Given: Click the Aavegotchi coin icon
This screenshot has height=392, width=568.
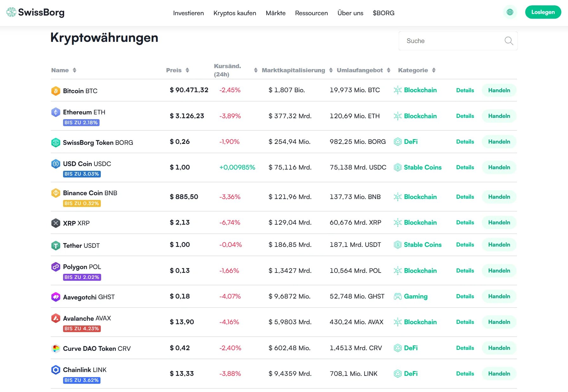Looking at the screenshot, I should [x=56, y=297].
